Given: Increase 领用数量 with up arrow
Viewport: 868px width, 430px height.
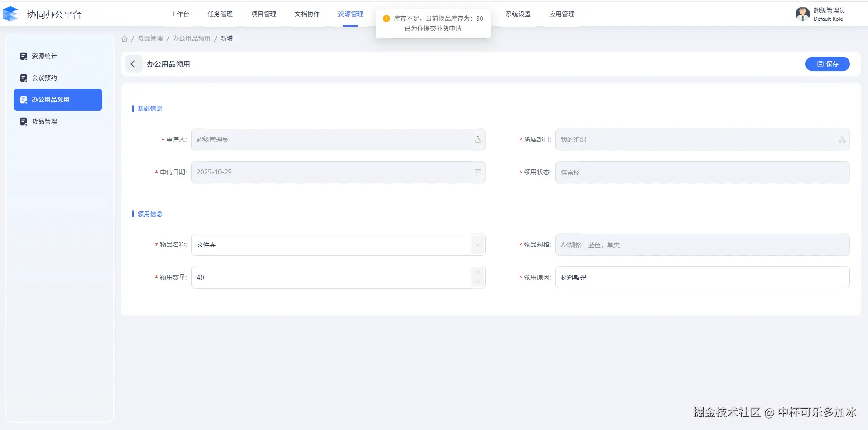Looking at the screenshot, I should pos(477,272).
